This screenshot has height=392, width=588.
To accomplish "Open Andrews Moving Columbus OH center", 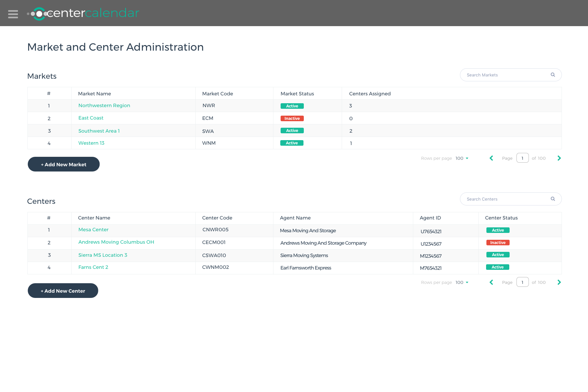I will [116, 242].
